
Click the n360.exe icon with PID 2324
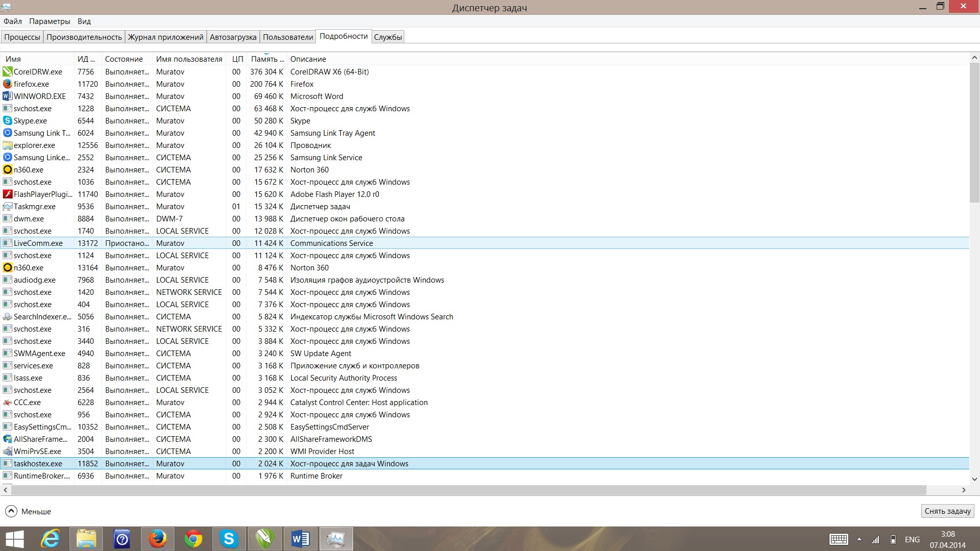7,170
